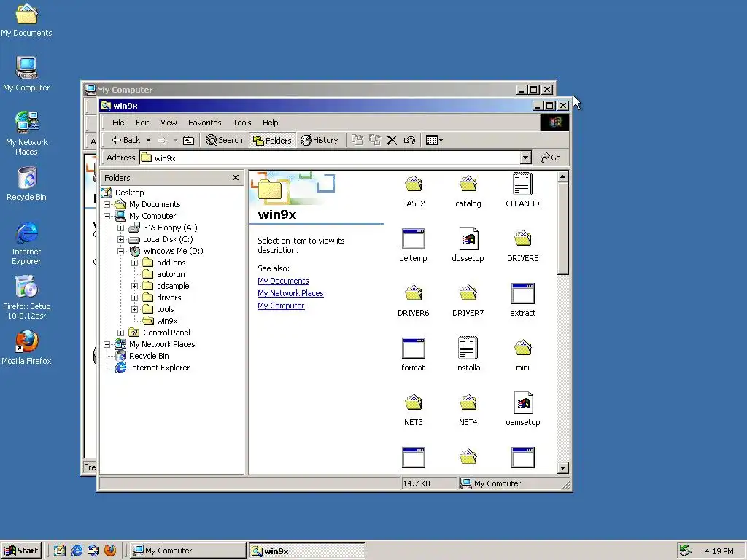Click the Recycle Bin desktop icon
Screen dimensions: 747x560
[x=26, y=184]
